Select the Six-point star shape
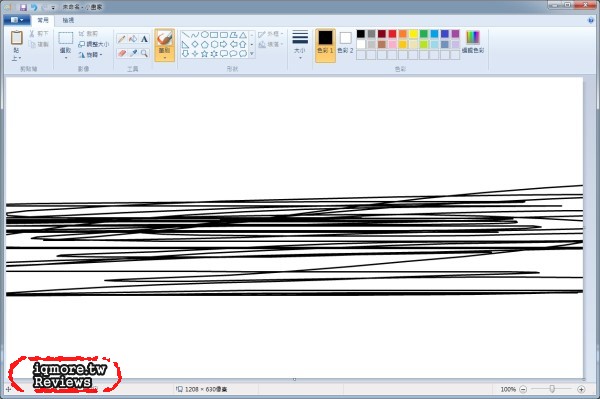 (x=214, y=54)
